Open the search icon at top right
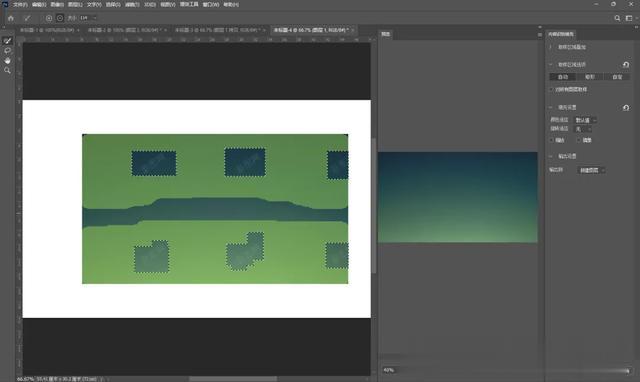640x382 pixels. click(617, 18)
